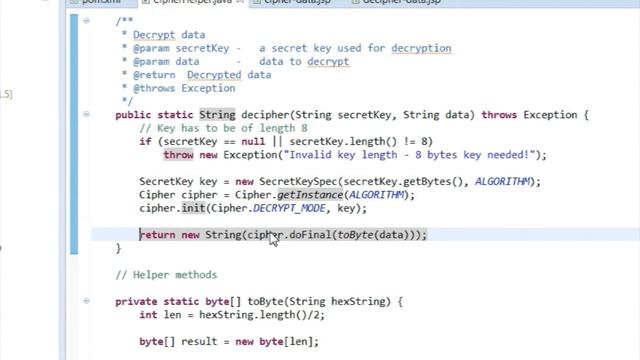Click the 'doFinal' method call
The image size is (640, 360).
tap(310, 235)
